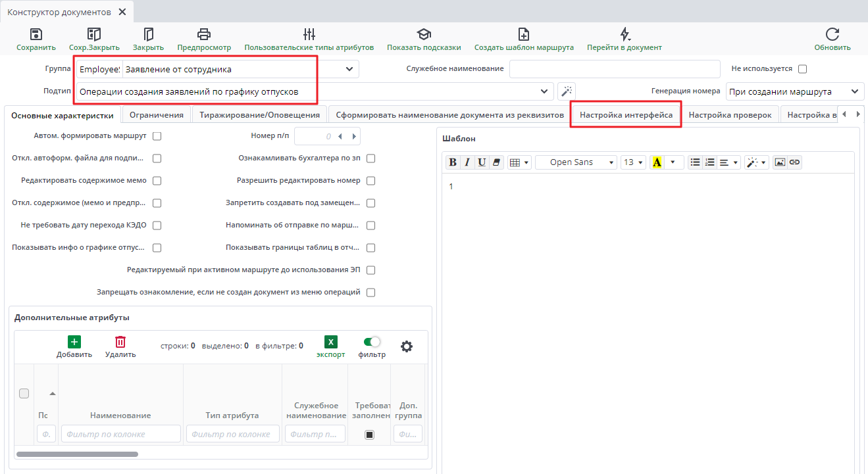Image resolution: width=868 pixels, height=474 pixels.
Task: Sort by Тип атрибута column header
Action: click(x=232, y=415)
